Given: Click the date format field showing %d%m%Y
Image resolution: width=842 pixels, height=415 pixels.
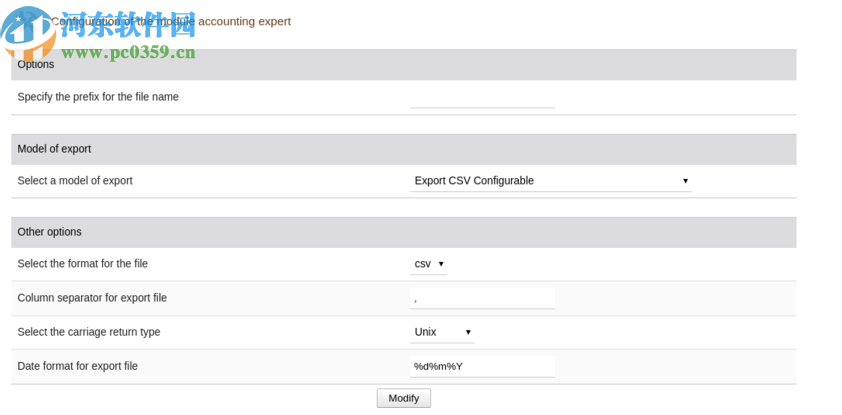Looking at the screenshot, I should tap(482, 366).
